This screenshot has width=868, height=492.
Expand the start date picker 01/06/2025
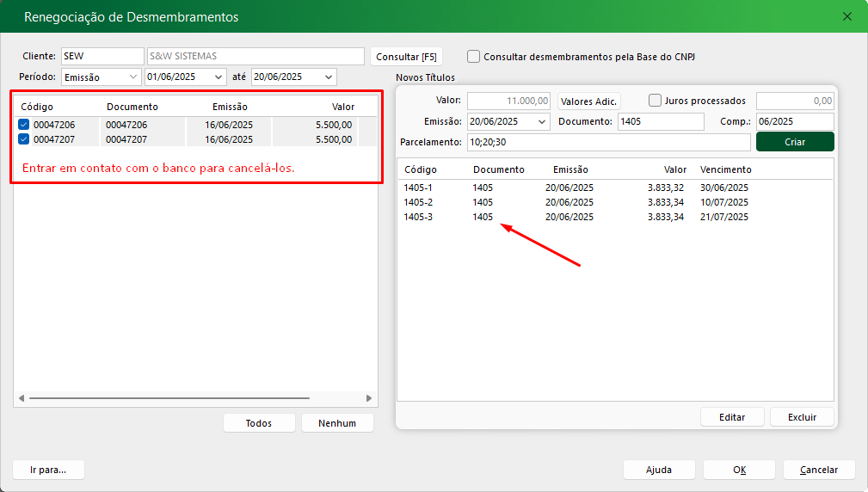coord(219,77)
